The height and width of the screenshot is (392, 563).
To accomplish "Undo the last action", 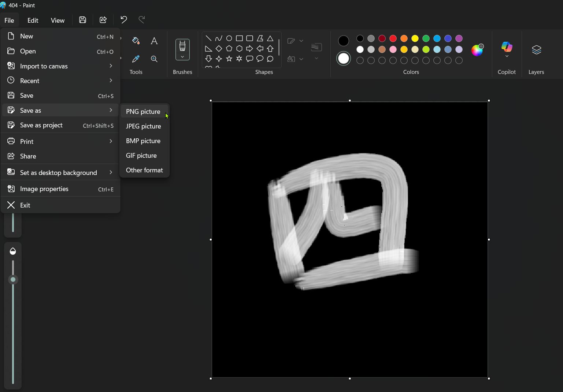I will (x=124, y=20).
